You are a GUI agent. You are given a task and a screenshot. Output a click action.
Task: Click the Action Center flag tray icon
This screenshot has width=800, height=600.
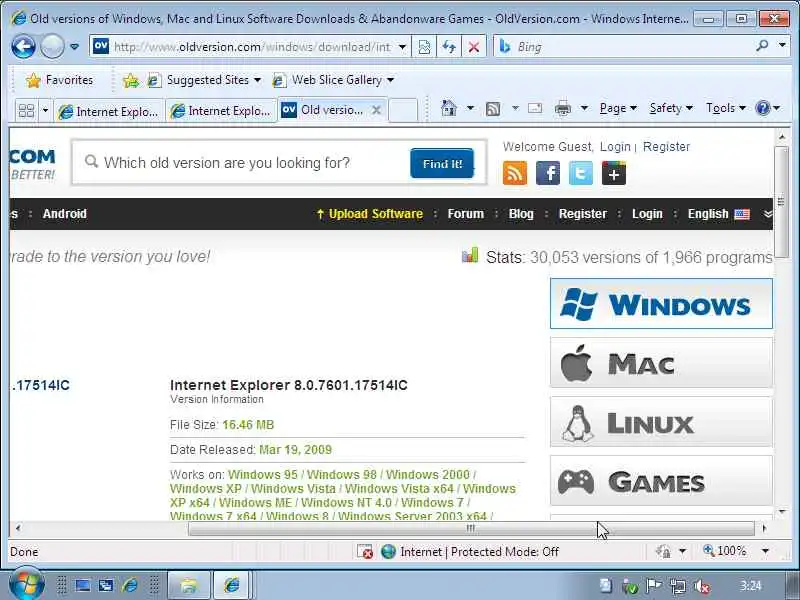pos(654,586)
